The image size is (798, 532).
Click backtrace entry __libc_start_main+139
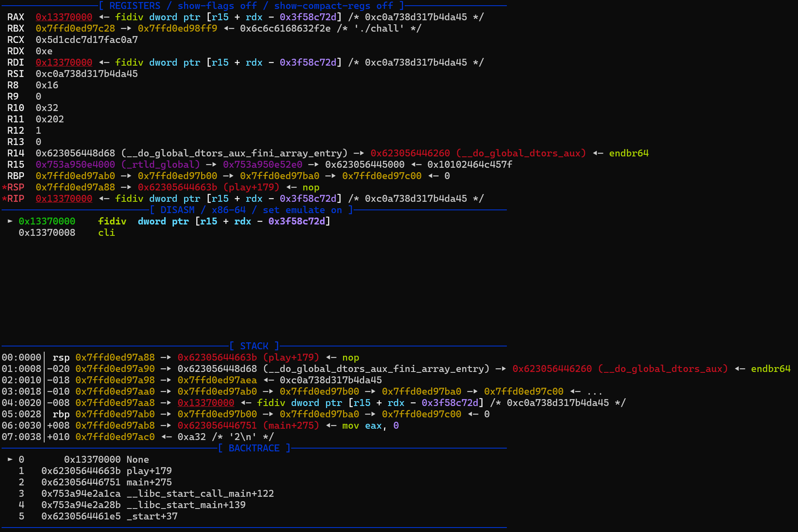(x=186, y=505)
